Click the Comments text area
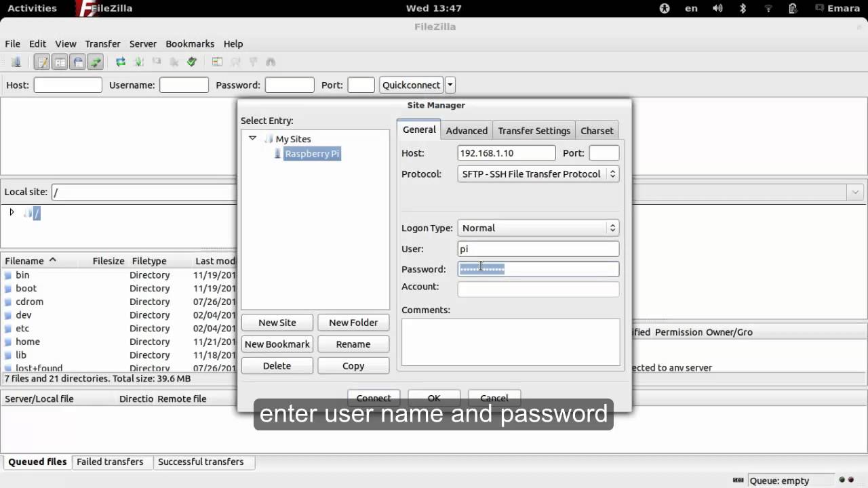 (511, 342)
